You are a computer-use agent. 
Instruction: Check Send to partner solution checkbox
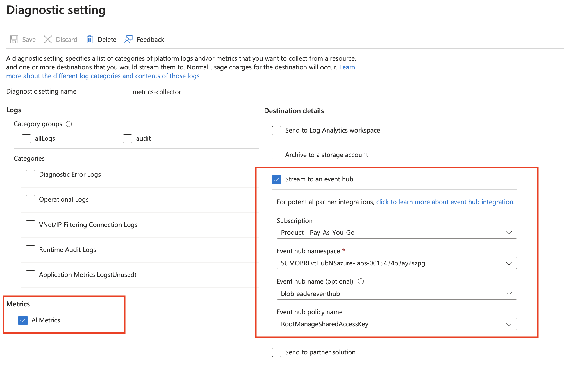tap(277, 352)
